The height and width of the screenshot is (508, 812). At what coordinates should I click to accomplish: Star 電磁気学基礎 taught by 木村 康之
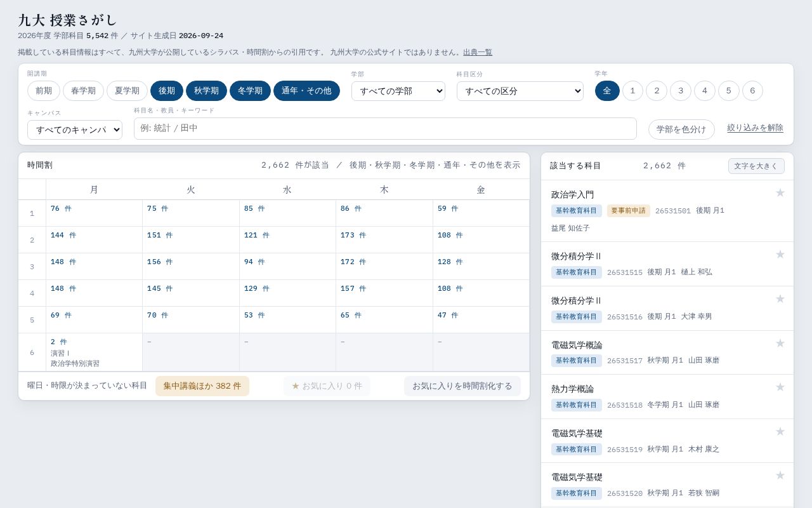click(x=780, y=431)
